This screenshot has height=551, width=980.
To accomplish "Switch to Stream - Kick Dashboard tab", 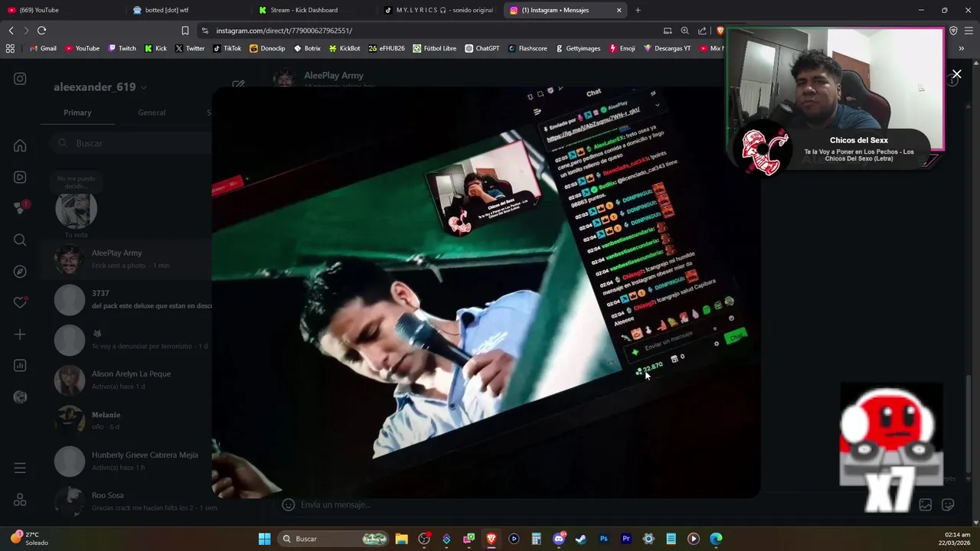I will point(314,10).
